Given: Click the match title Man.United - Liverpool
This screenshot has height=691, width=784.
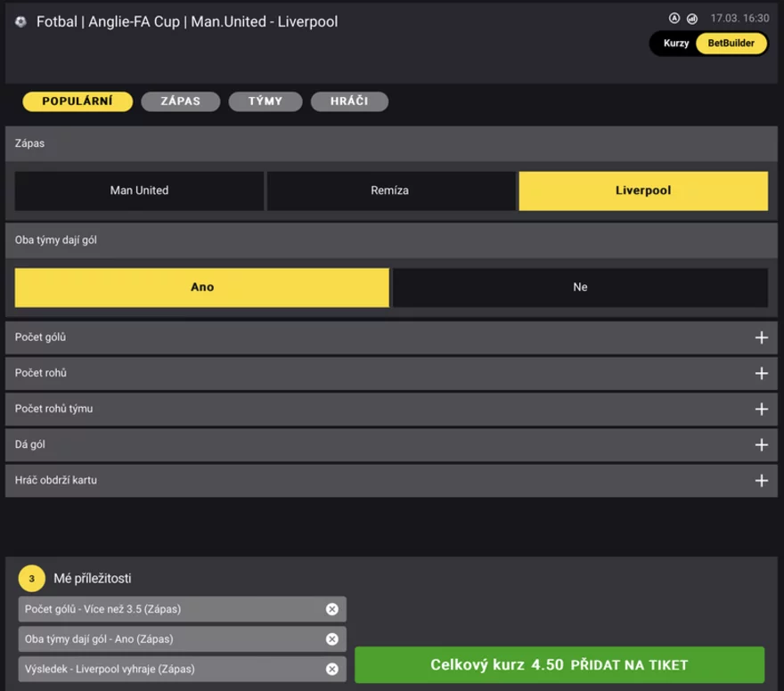Looking at the screenshot, I should click(265, 21).
